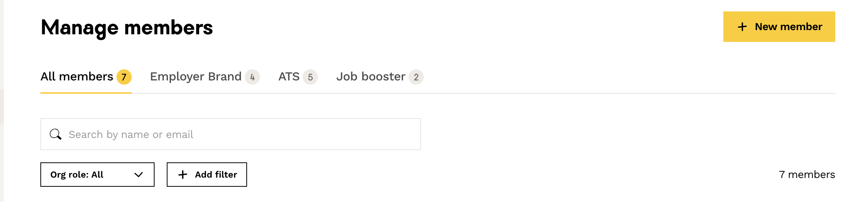Image resolution: width=868 pixels, height=202 pixels.
Task: Click the 5 count badge next to ATS
Action: (310, 77)
